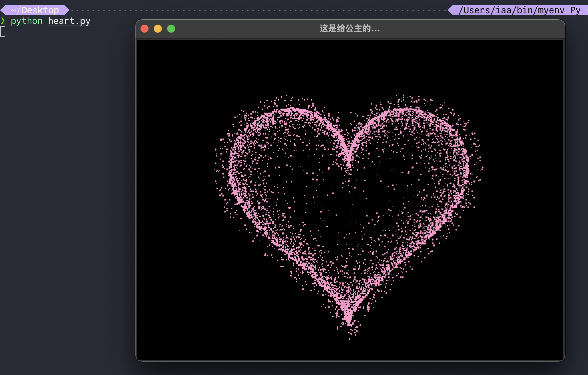Click the green zoom window button
Image resolution: width=588 pixels, height=375 pixels.
[171, 29]
